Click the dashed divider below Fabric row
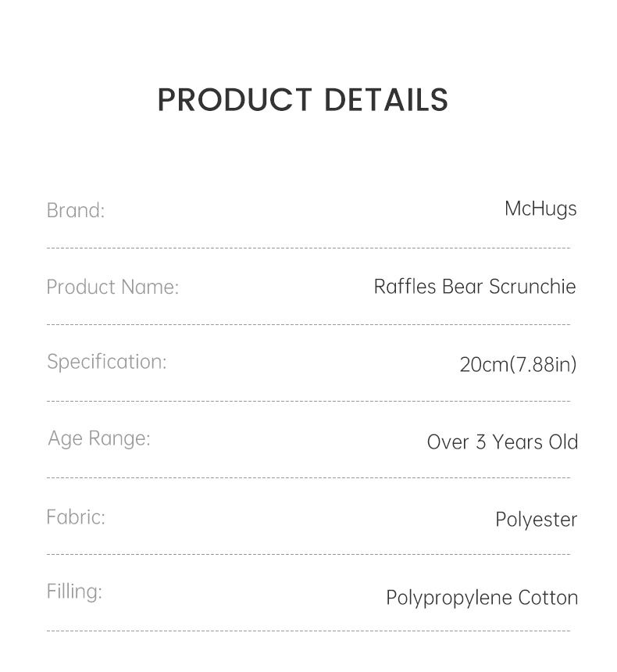 308,554
